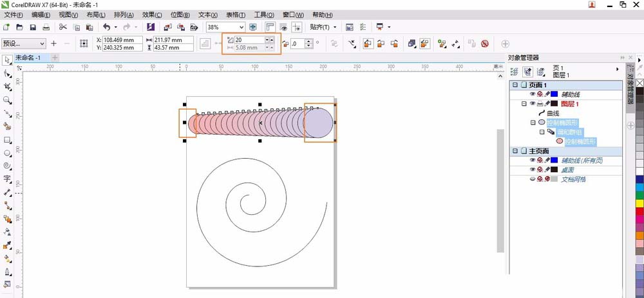
Task: Toggle show rulers button
Action: [x=270, y=27]
